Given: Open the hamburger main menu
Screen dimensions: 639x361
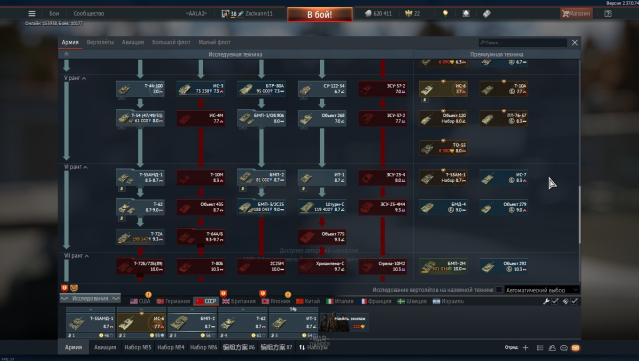Looking at the screenshot, I should (31, 13).
